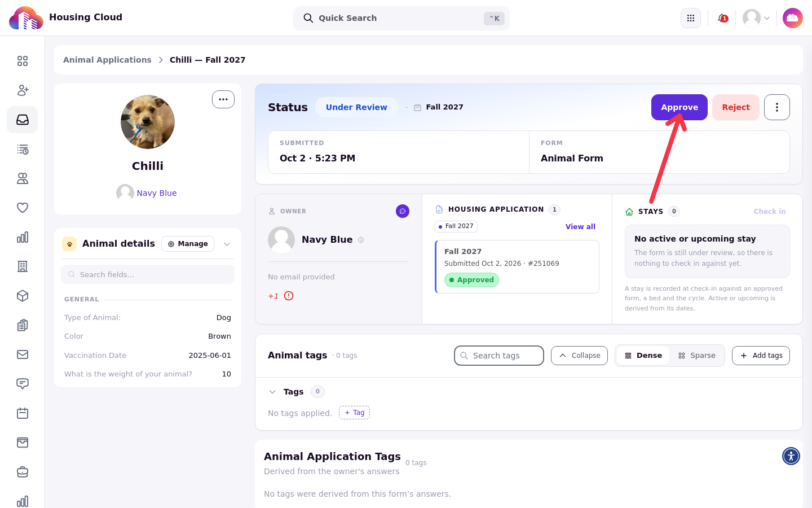Open the cube box icon in sidebar
812x508 pixels.
point(23,296)
